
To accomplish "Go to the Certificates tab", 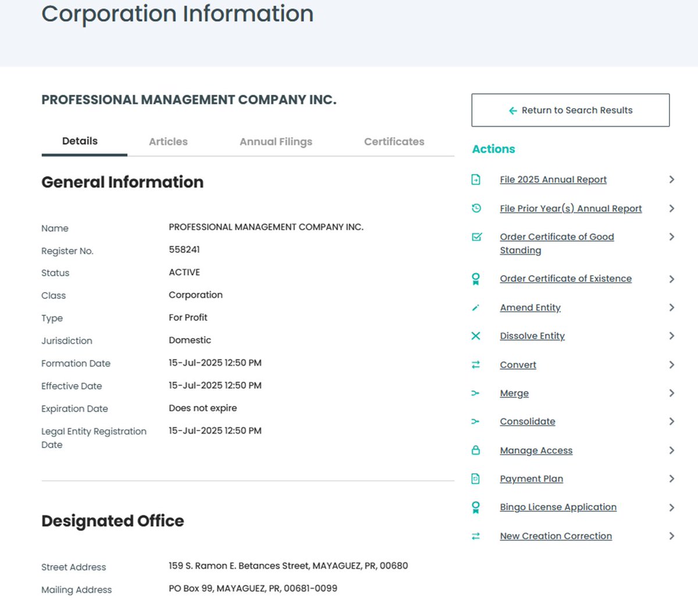I will pyautogui.click(x=394, y=141).
